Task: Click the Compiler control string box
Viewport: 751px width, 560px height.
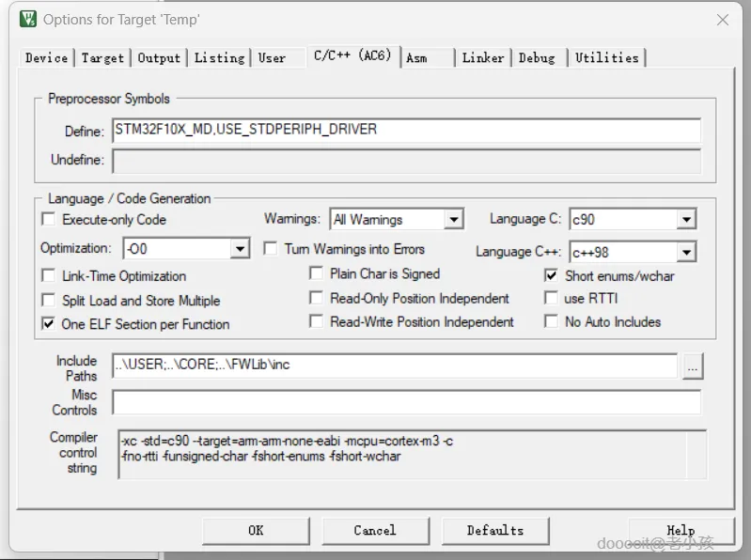Action: (412, 454)
